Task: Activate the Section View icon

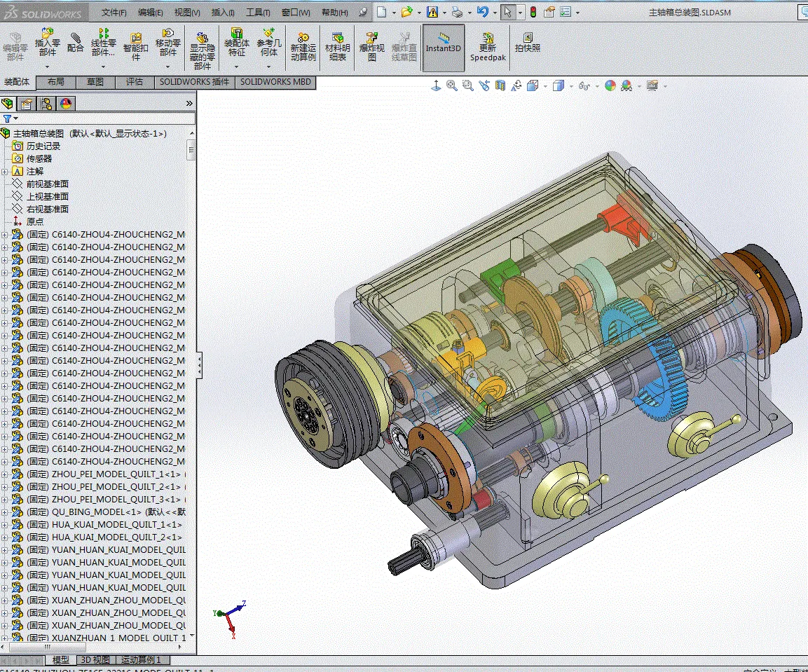Action: coord(500,85)
